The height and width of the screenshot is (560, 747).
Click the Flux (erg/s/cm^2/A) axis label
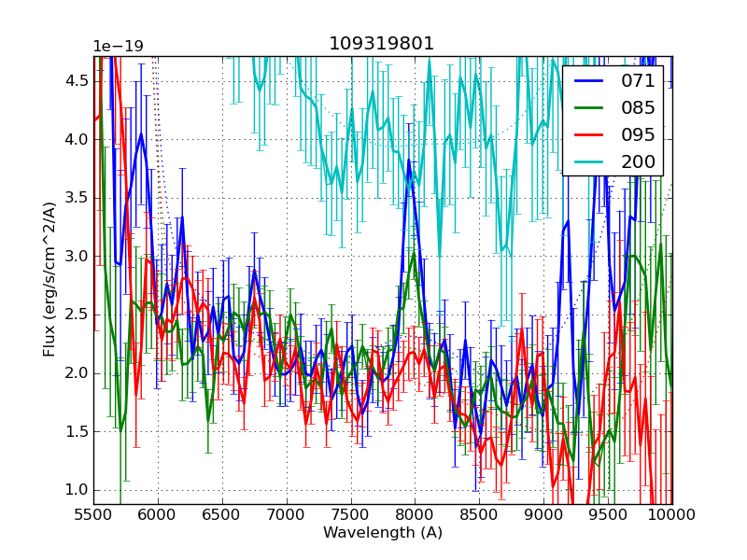pos(49,279)
